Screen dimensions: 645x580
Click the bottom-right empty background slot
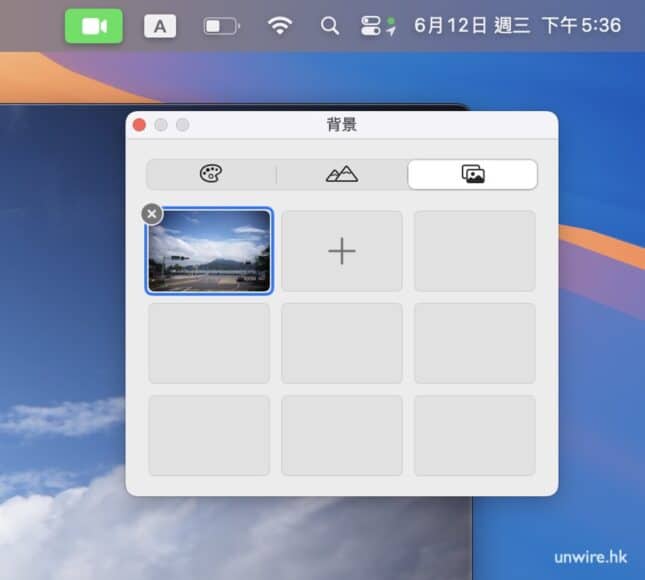pos(474,435)
